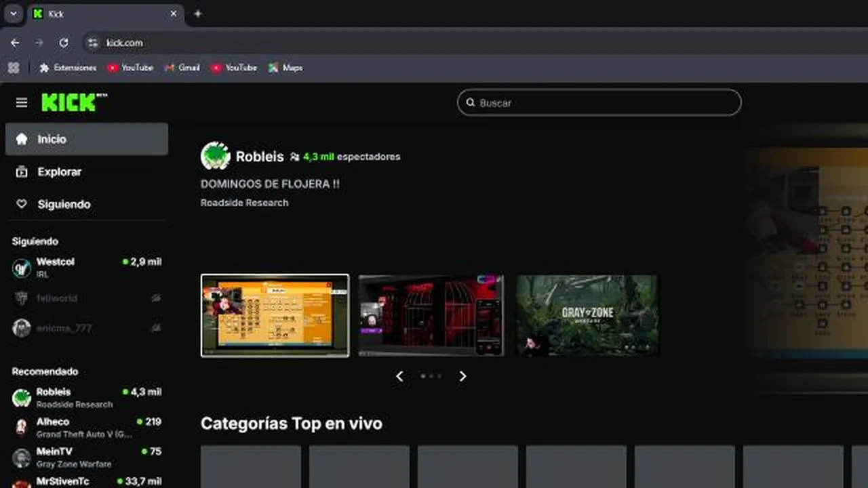Click the spectators icon beside 4,3 mil
This screenshot has width=868, height=488.
click(x=294, y=157)
